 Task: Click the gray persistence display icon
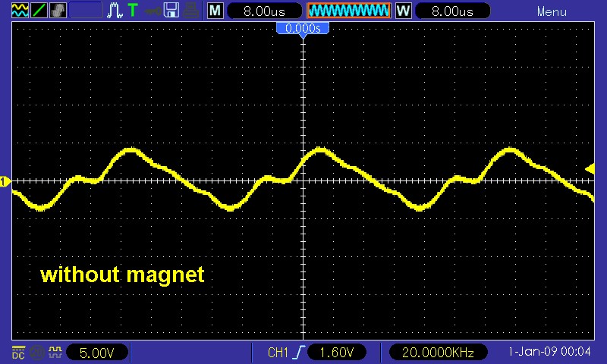[58, 11]
